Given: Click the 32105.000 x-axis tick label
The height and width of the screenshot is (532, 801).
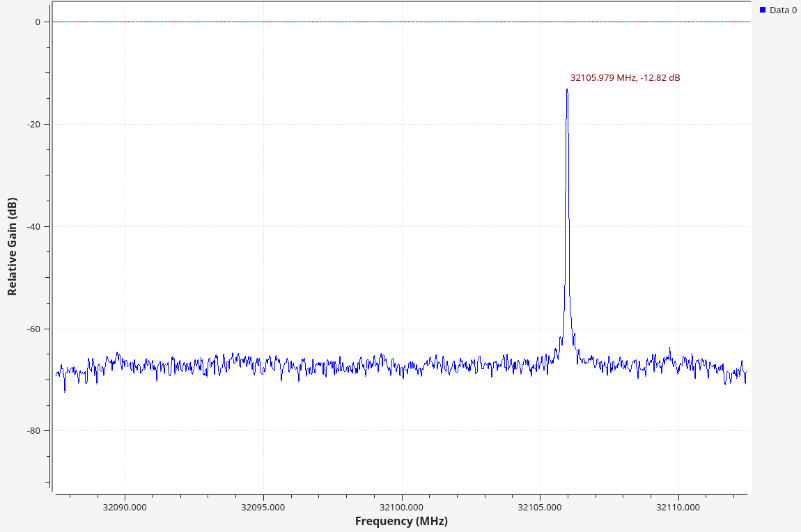Looking at the screenshot, I should click(x=539, y=507).
